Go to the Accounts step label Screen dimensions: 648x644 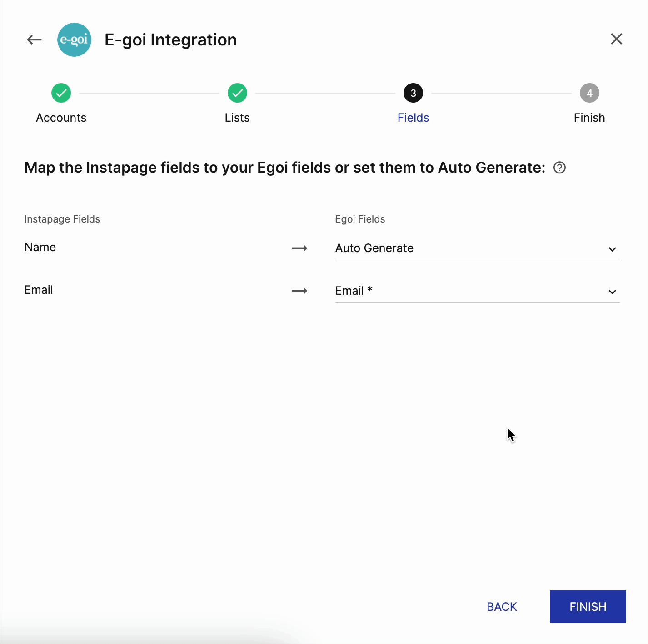pyautogui.click(x=61, y=118)
